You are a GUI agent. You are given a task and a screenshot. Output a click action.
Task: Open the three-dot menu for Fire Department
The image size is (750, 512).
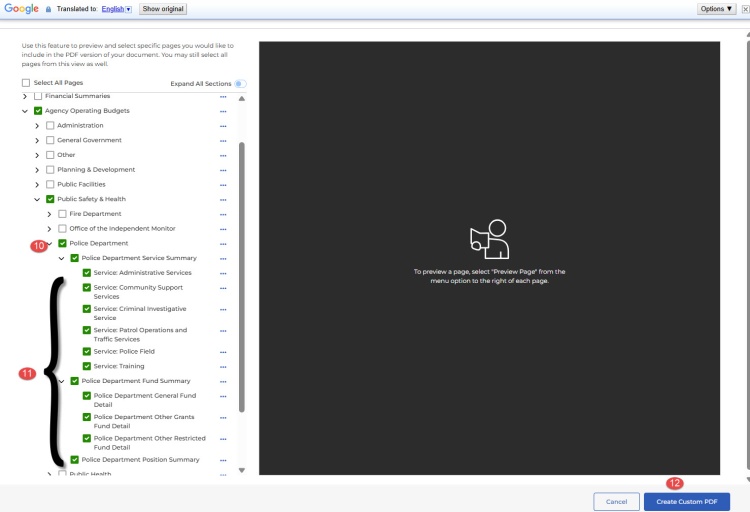pyautogui.click(x=223, y=214)
